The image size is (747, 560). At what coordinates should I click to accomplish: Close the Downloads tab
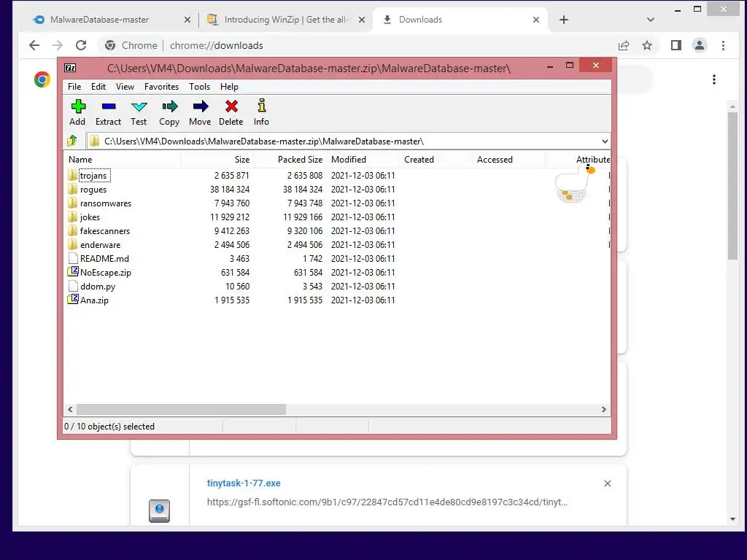point(536,20)
